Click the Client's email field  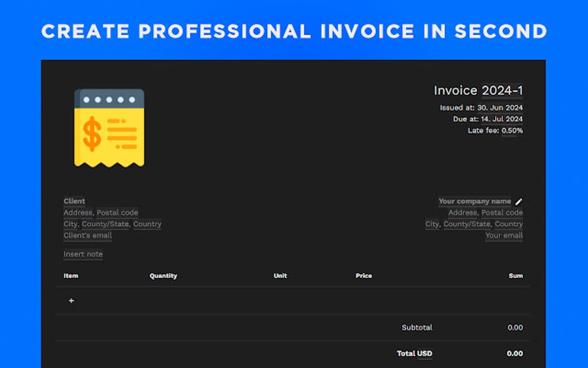point(87,235)
